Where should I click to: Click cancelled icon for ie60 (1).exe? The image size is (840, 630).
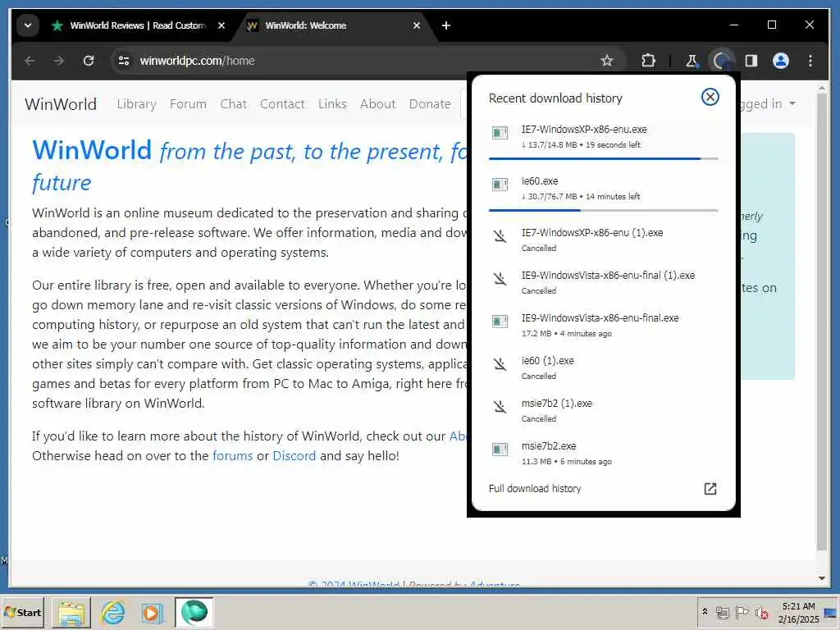[x=500, y=364]
